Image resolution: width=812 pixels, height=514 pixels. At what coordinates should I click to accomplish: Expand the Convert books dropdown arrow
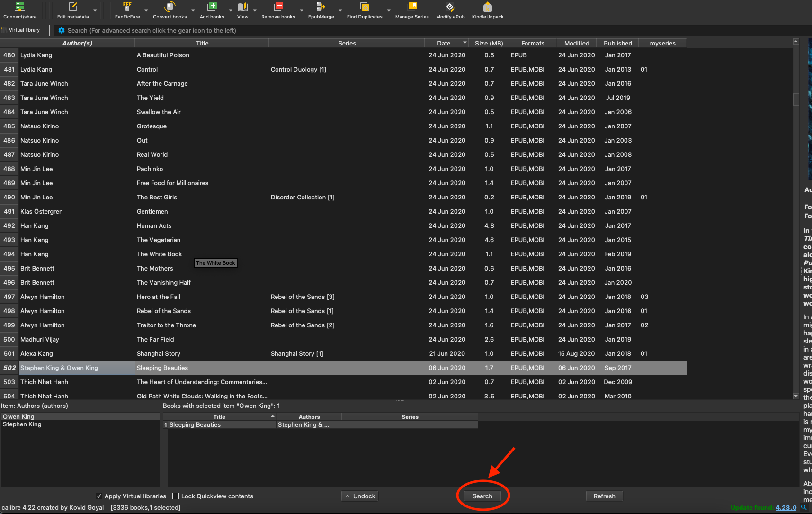[x=193, y=10]
